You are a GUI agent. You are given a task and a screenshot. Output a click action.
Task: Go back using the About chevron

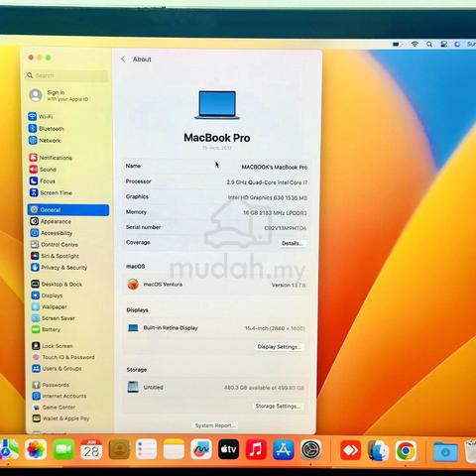click(x=123, y=59)
